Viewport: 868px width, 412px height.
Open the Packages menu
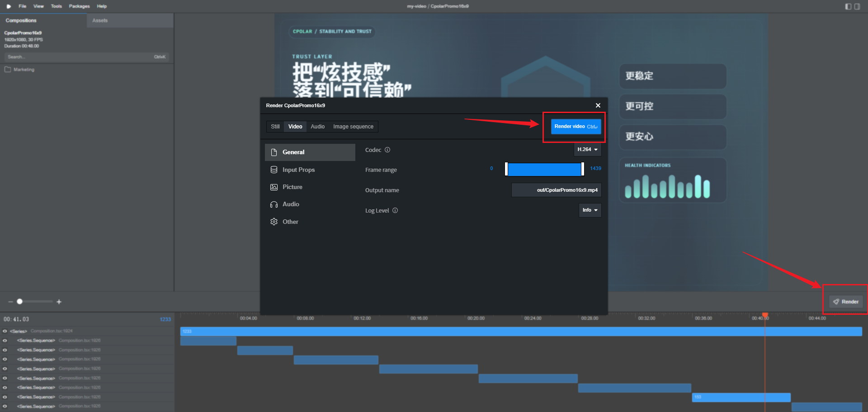click(x=79, y=6)
